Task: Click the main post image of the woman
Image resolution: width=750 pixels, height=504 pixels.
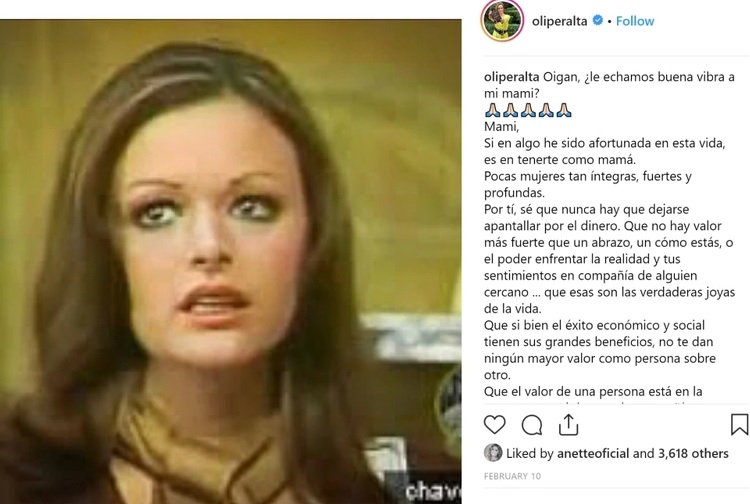Action: [231, 261]
